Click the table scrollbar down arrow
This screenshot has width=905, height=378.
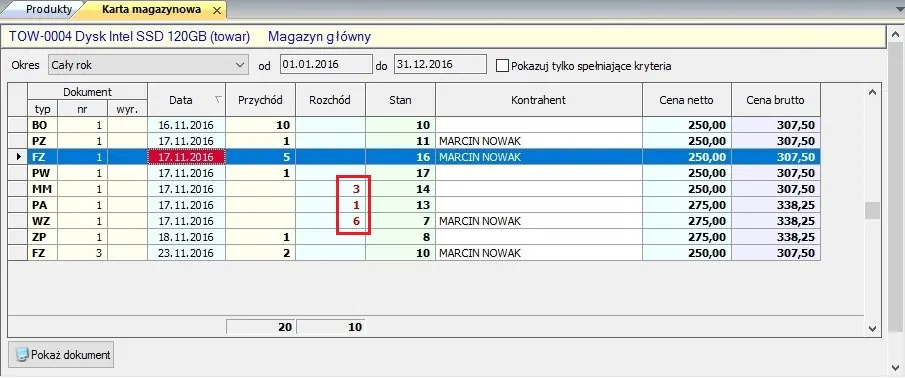point(872,328)
